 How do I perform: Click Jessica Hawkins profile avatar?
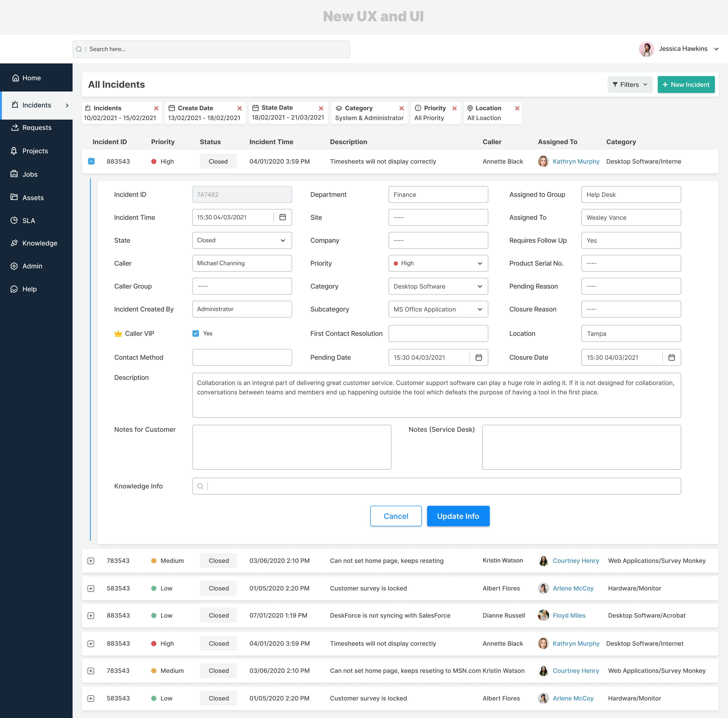646,49
